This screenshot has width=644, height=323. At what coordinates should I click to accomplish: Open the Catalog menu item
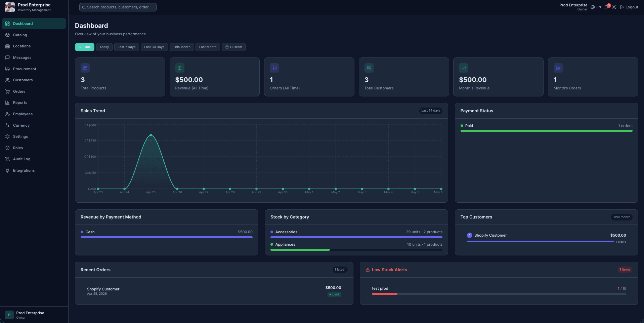34,35
